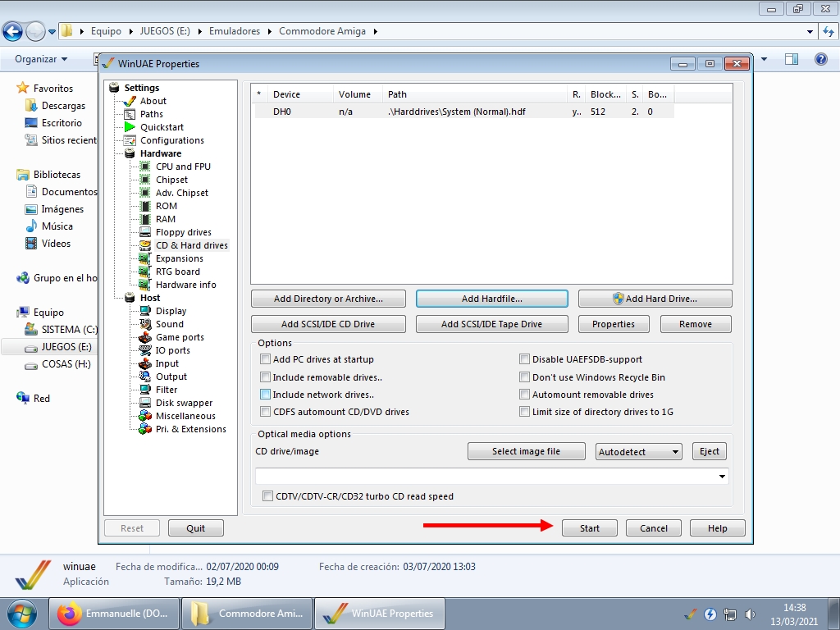Open the Autodetect CD type dropdown

[x=638, y=452]
